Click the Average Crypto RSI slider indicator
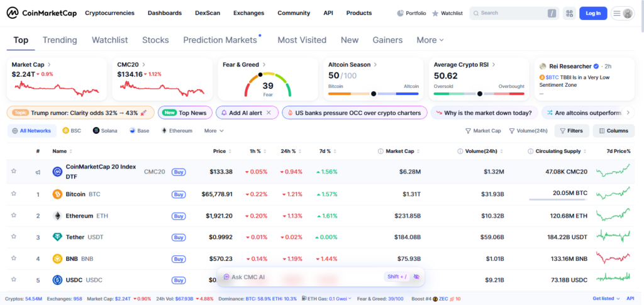 click(x=480, y=94)
